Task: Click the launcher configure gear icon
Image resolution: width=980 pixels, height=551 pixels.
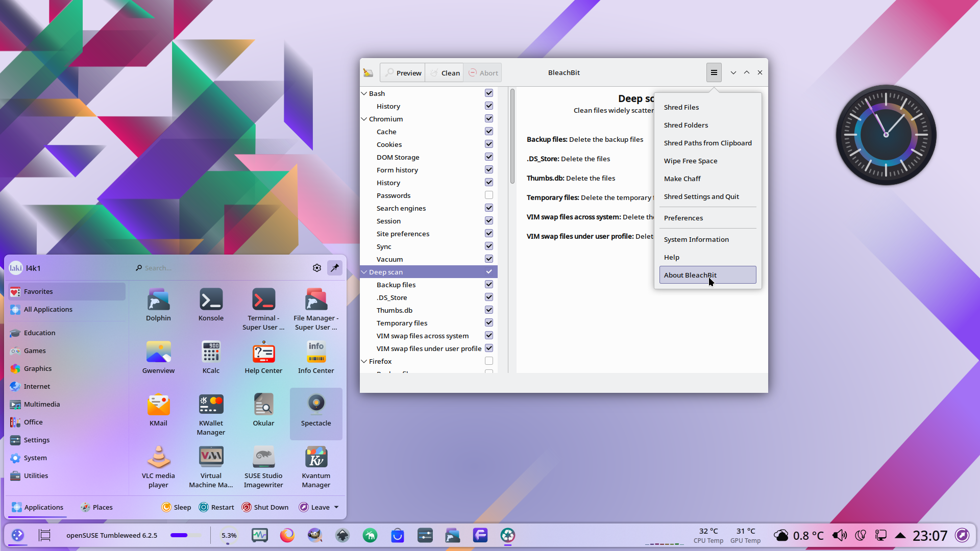Action: tap(317, 268)
